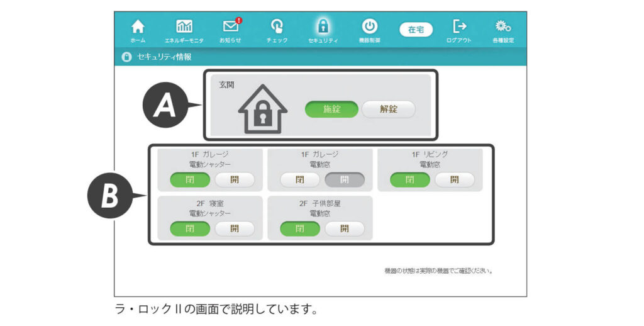The width and height of the screenshot is (644, 326).
Task: Select 閉 for 2F 寝室 電動シャッター
Action: click(190, 229)
